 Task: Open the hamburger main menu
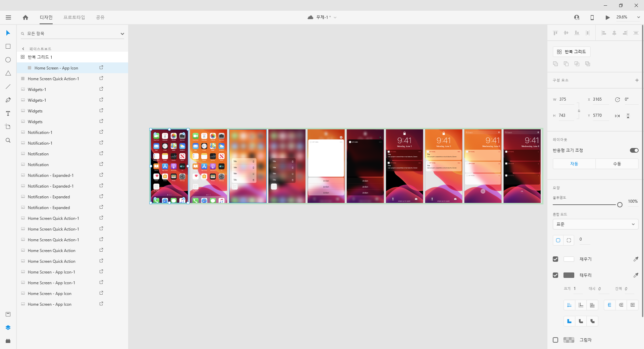tap(8, 17)
